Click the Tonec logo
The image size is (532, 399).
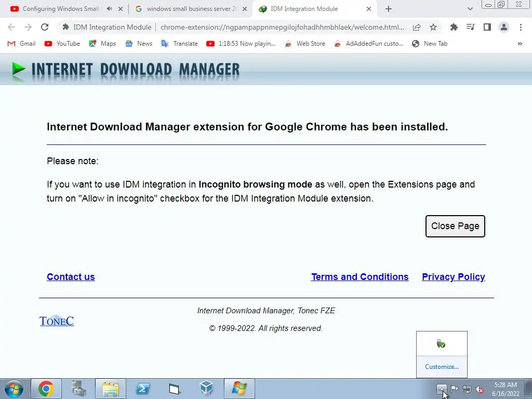click(x=56, y=321)
